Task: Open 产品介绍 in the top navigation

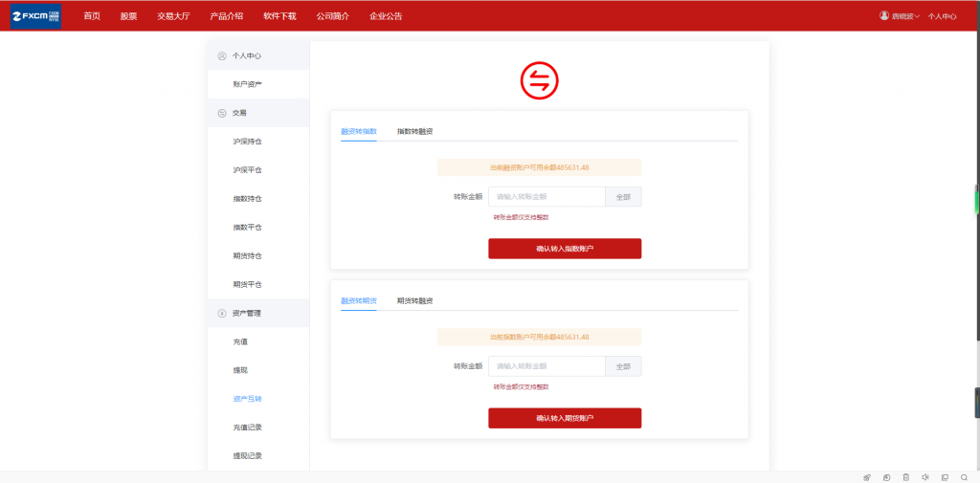Action: tap(227, 16)
